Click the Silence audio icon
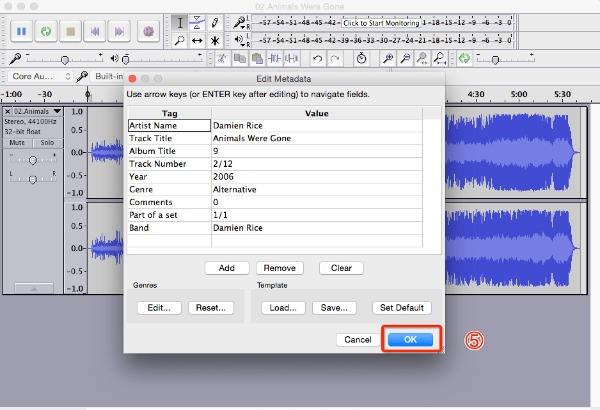The image size is (600, 410). [292, 59]
